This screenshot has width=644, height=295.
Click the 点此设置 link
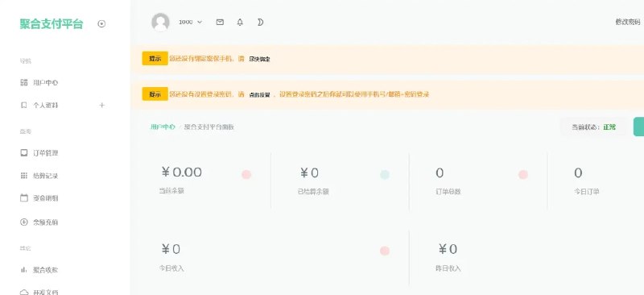(x=259, y=94)
